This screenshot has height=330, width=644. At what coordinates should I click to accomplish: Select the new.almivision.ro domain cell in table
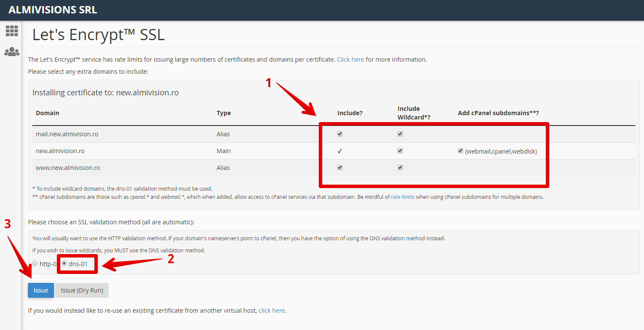click(60, 151)
